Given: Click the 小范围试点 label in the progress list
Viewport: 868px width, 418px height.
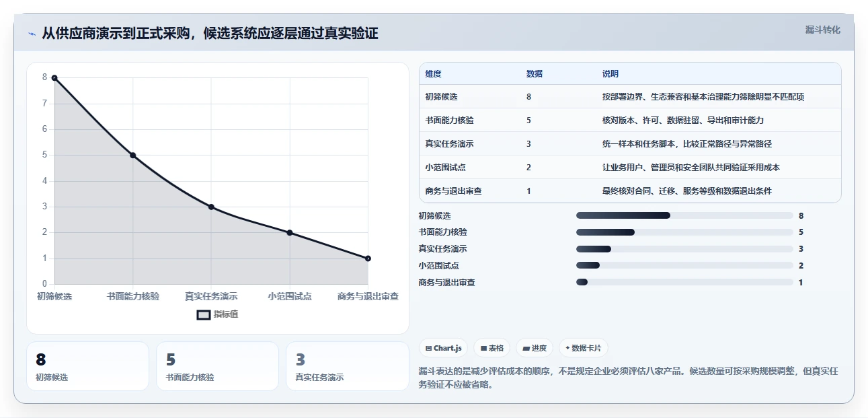Looking at the screenshot, I should point(438,266).
